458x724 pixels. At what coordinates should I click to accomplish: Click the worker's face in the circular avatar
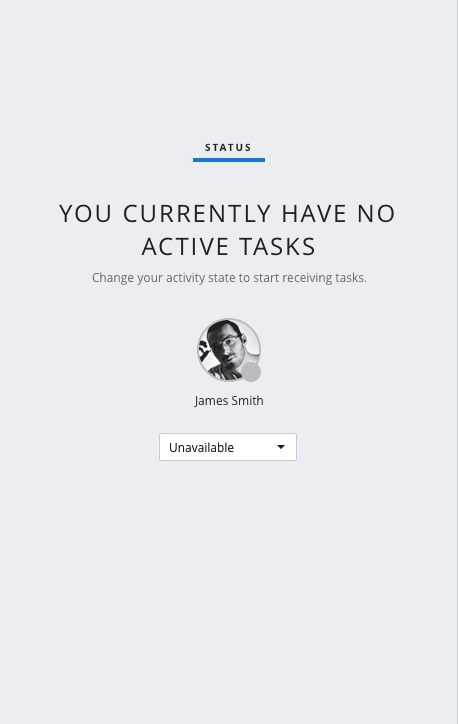226,346
